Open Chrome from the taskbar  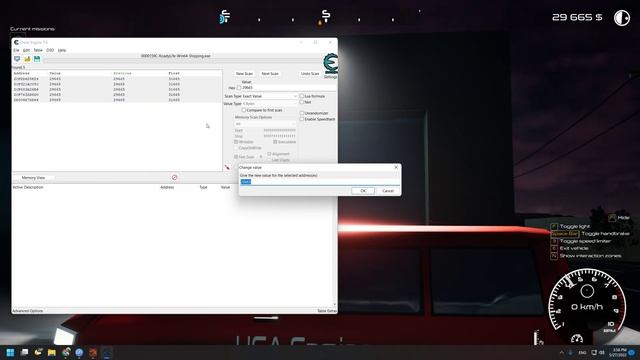66,352
